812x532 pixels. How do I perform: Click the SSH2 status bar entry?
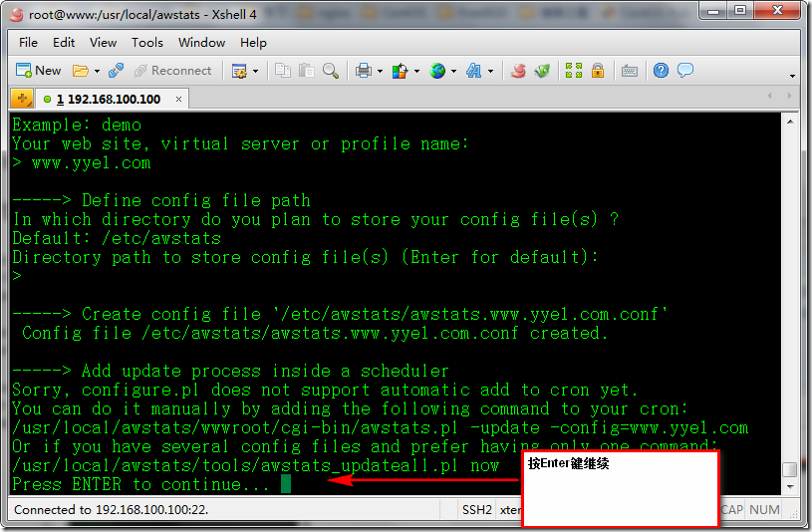click(476, 510)
